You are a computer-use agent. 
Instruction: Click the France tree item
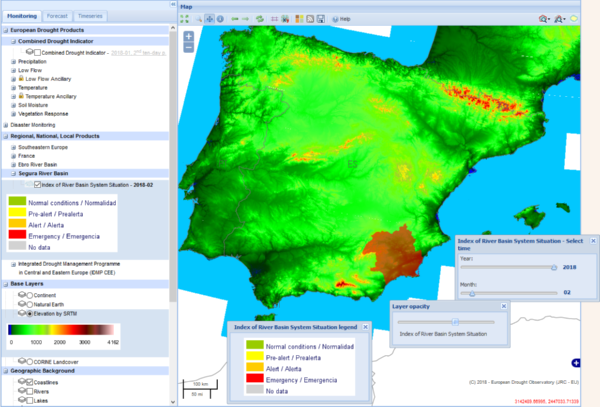click(26, 156)
